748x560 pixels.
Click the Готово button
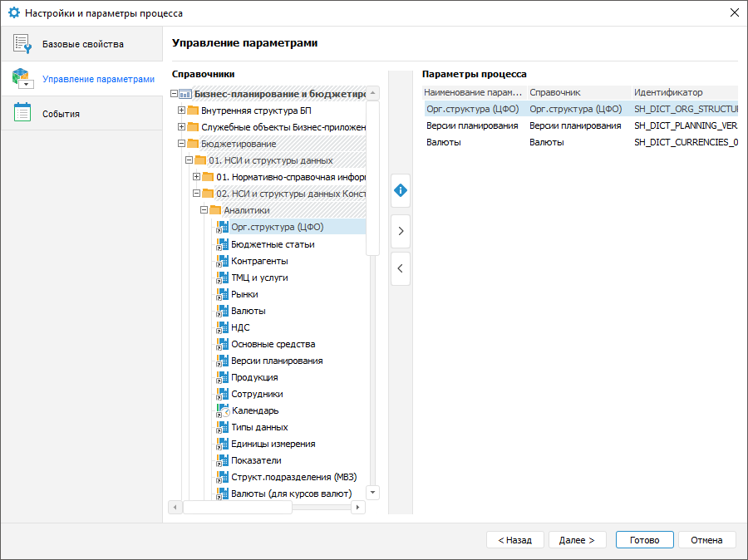coord(644,540)
